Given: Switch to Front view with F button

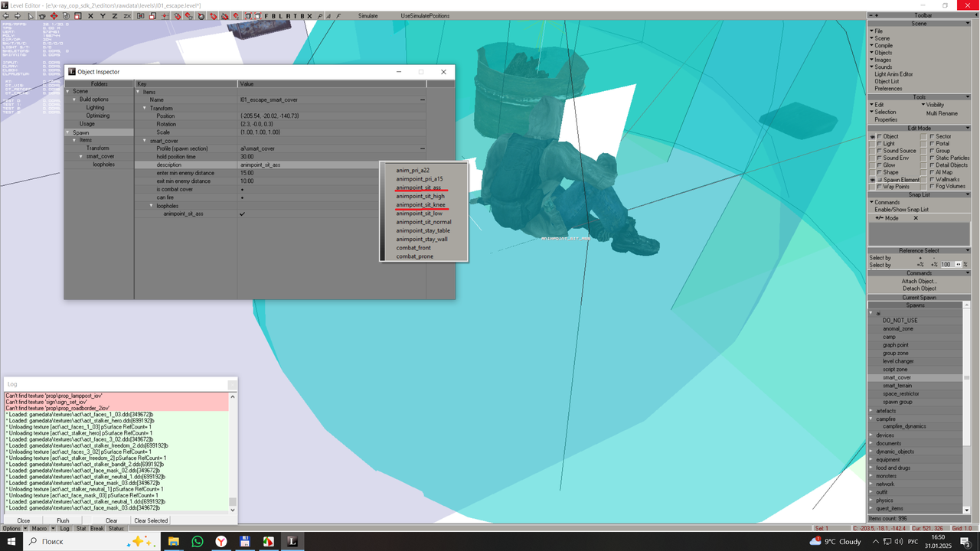Looking at the screenshot, I should point(266,16).
